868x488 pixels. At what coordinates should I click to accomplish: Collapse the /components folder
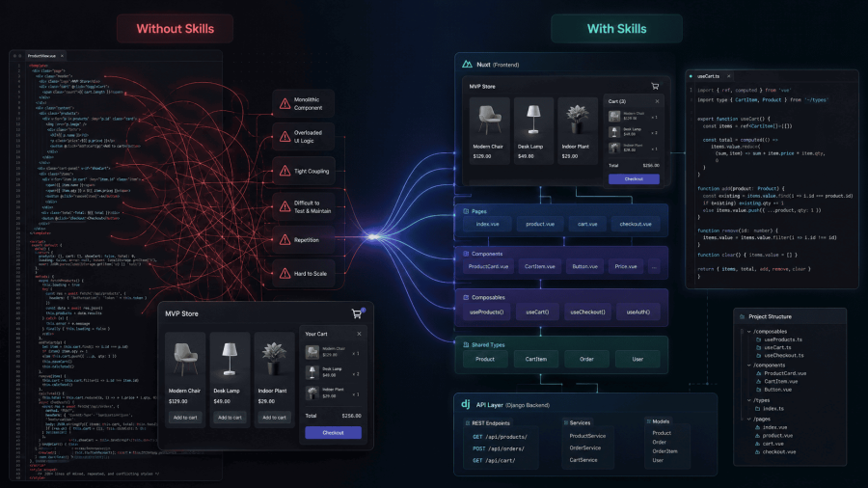(x=749, y=366)
